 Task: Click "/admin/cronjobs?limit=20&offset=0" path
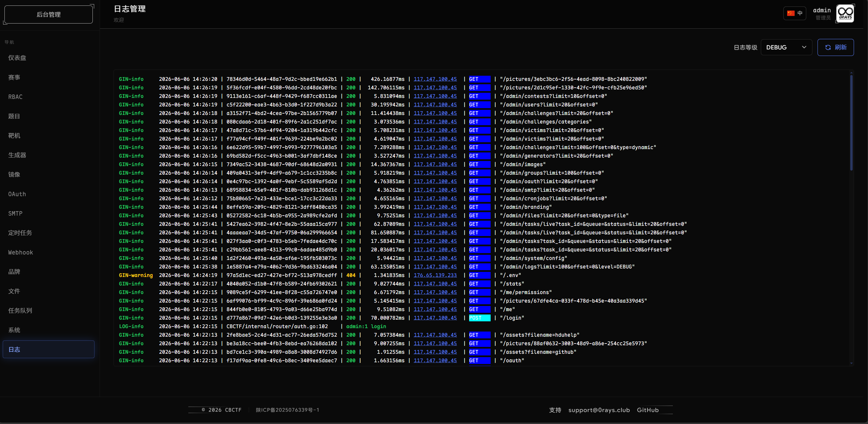[553, 199]
